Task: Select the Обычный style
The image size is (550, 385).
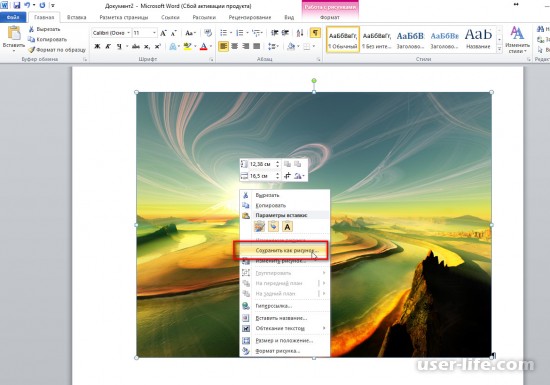Action: click(343, 40)
